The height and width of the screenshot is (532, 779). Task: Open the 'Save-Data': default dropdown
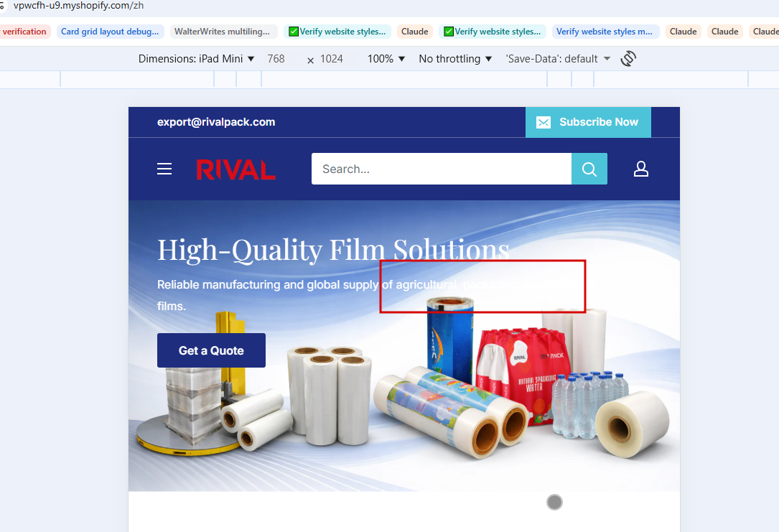[557, 59]
